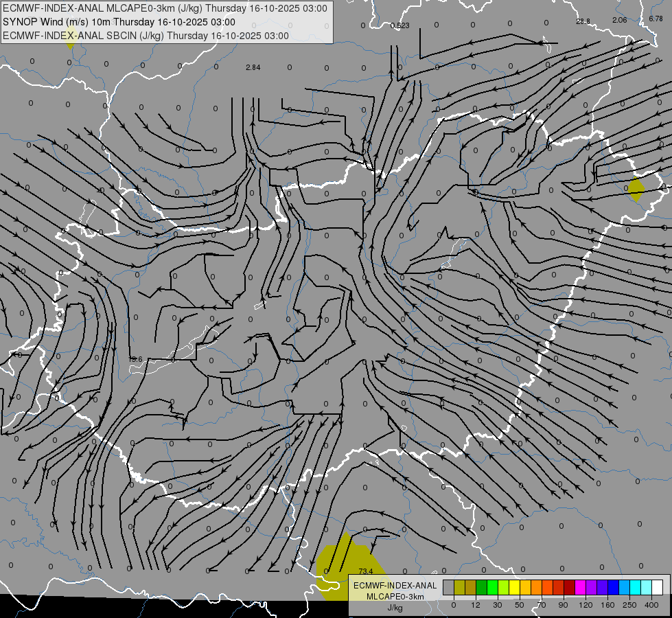Click the 28.8 value in the upper right
The height and width of the screenshot is (618, 672).
coord(583,21)
